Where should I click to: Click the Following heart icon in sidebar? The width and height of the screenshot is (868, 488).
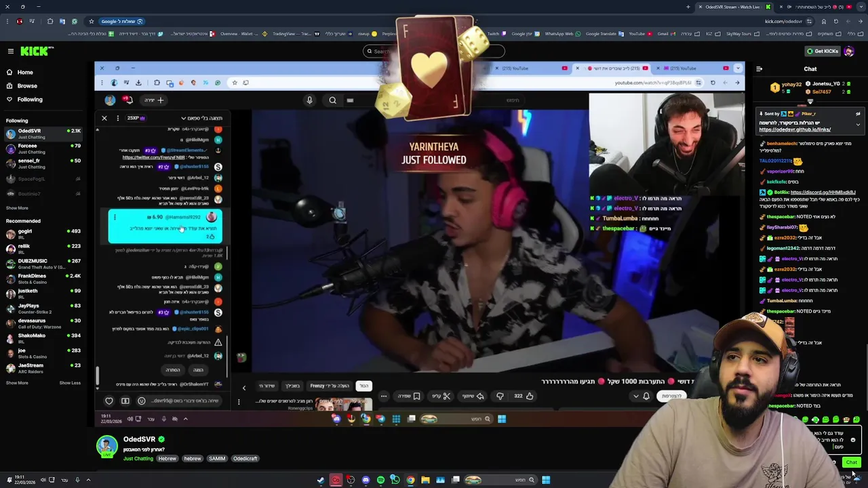9,100
